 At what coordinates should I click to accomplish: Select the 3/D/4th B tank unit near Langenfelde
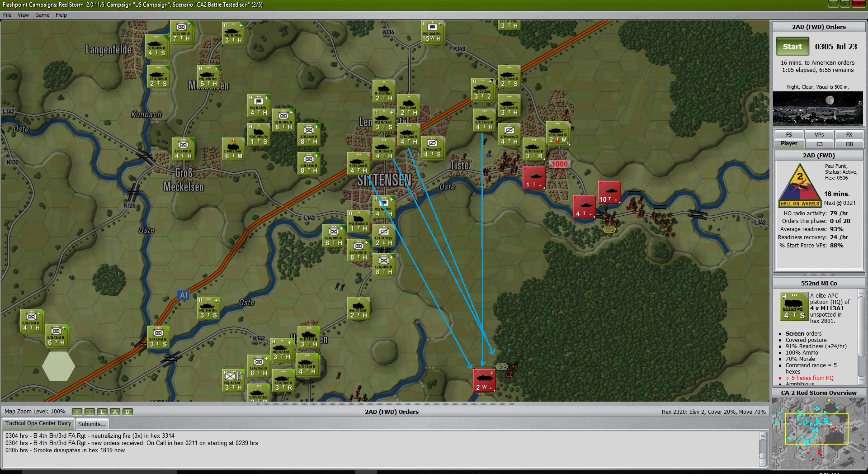pos(157,46)
